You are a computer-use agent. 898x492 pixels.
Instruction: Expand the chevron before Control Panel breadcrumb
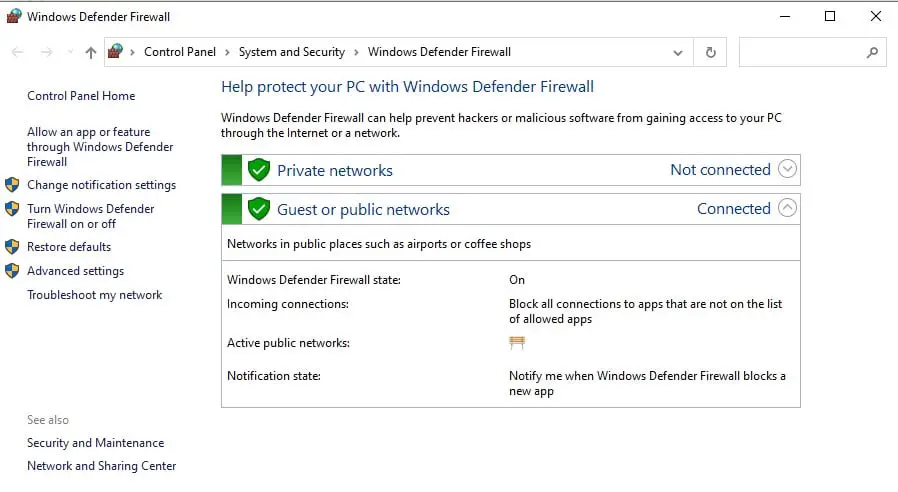(x=132, y=52)
